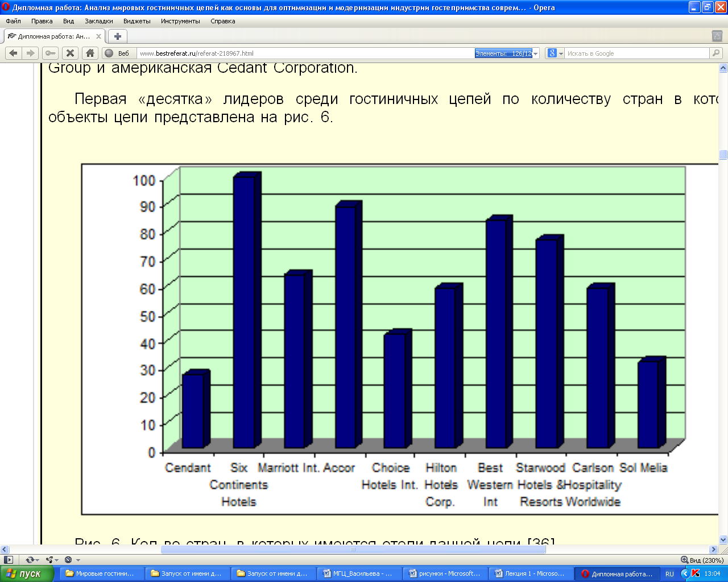The height and width of the screenshot is (582, 728).
Task: Click the search magnifier button
Action: coord(716,53)
